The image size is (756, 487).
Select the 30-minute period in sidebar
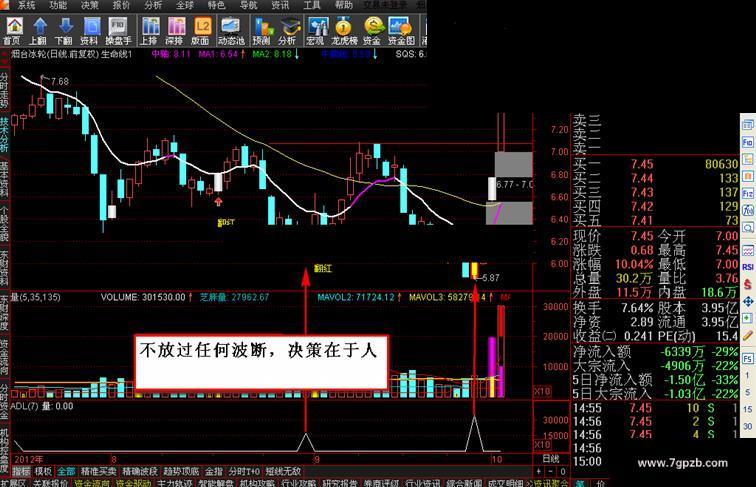pos(747,426)
